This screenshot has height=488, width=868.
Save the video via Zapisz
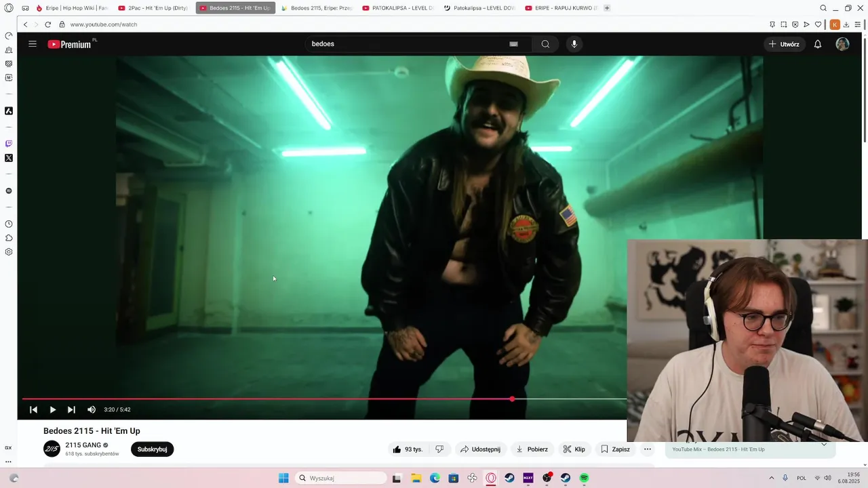point(615,449)
